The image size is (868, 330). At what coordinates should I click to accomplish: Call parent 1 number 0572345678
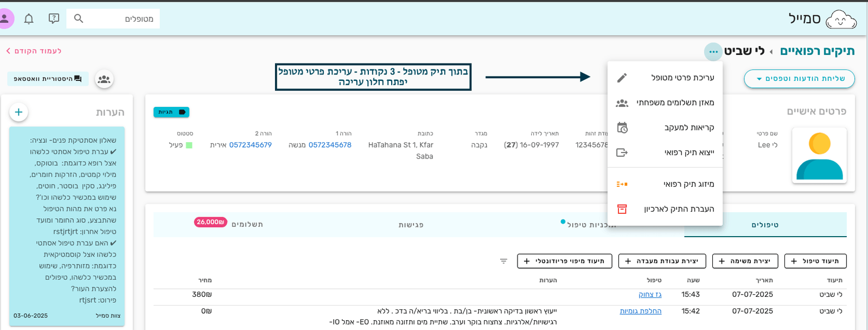click(x=330, y=145)
